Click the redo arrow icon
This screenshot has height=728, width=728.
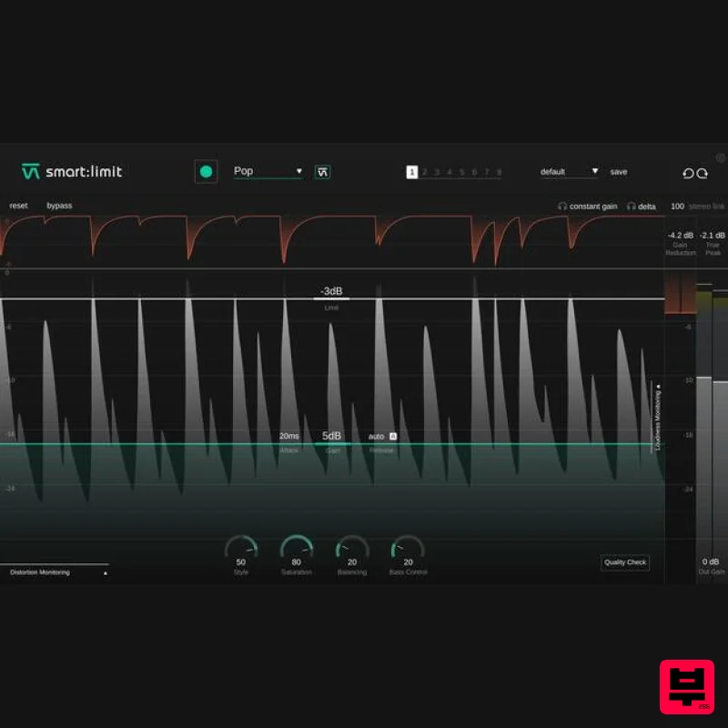tap(702, 173)
